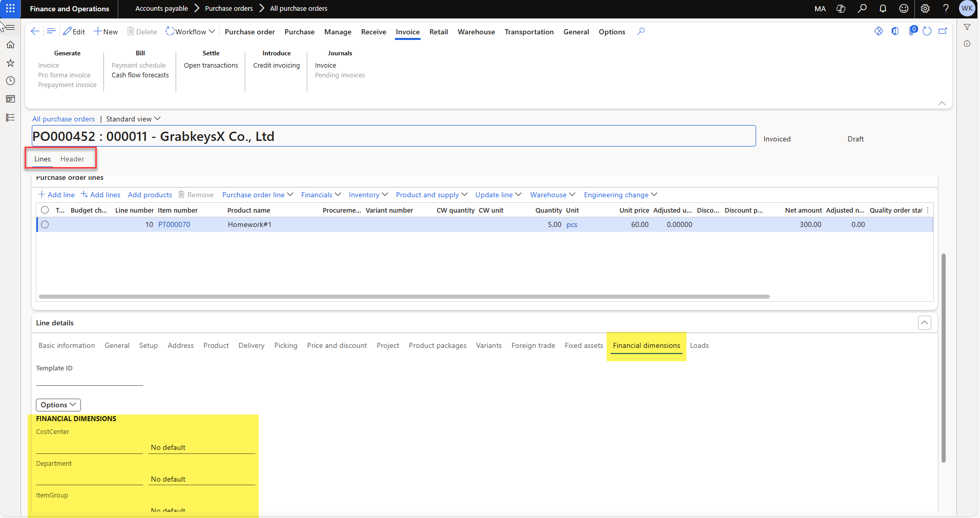Open form in new window icon
This screenshot has width=980, height=518.
tap(943, 31)
